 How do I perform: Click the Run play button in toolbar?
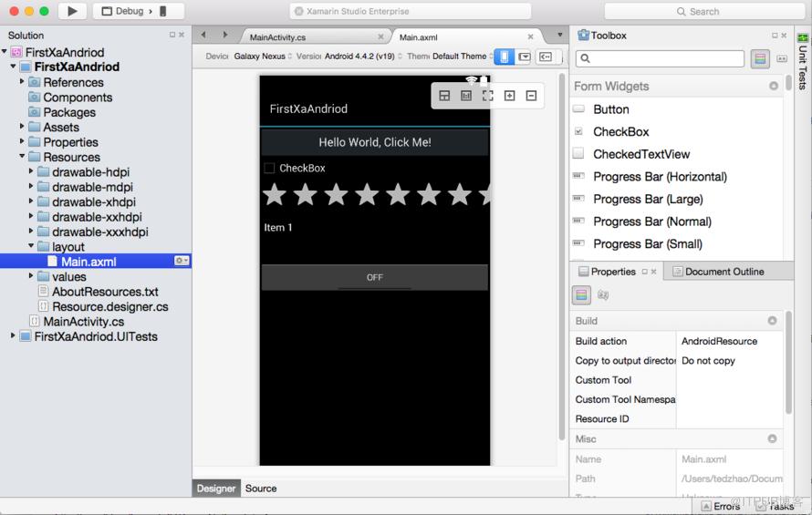tap(72, 11)
